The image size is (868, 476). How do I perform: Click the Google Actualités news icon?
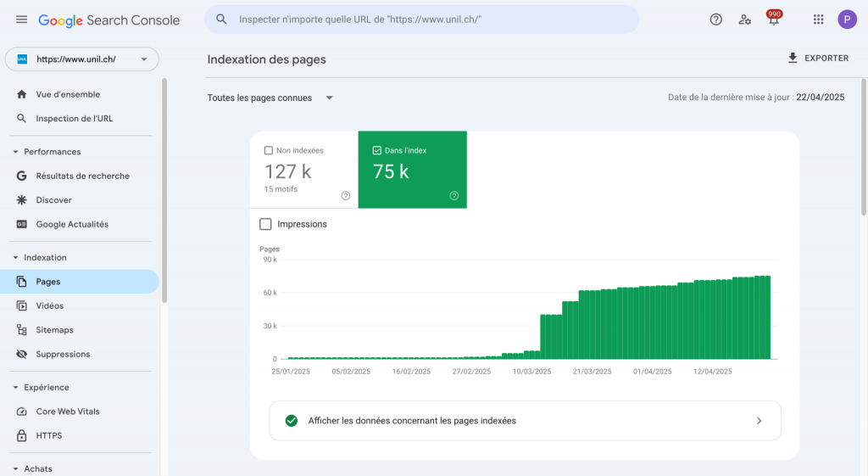coord(21,224)
